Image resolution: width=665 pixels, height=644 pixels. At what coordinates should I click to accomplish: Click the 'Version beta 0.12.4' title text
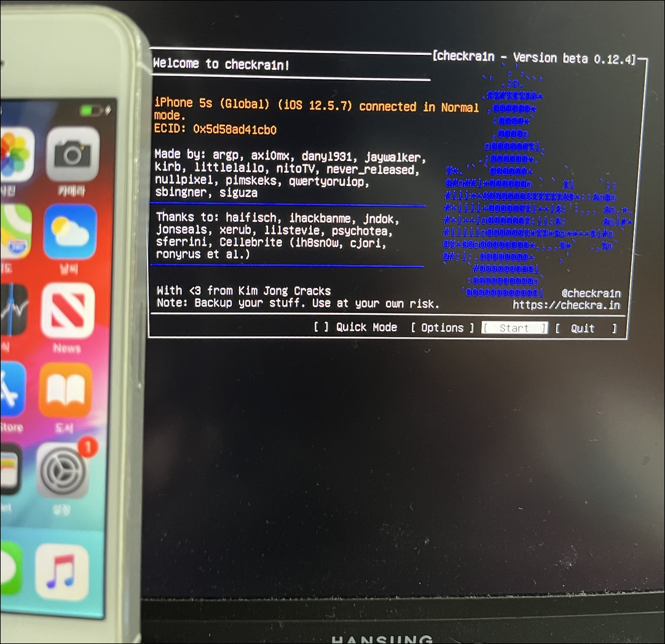coord(574,58)
